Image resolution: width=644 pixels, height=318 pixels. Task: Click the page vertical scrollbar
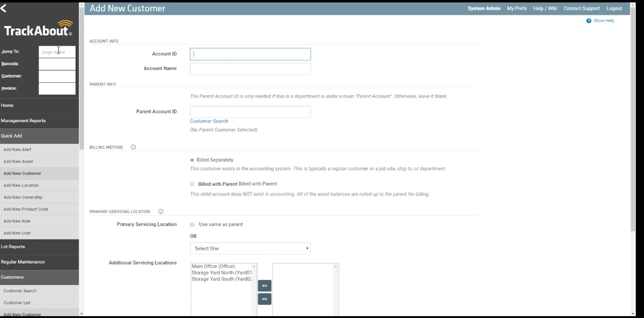pyautogui.click(x=632, y=123)
